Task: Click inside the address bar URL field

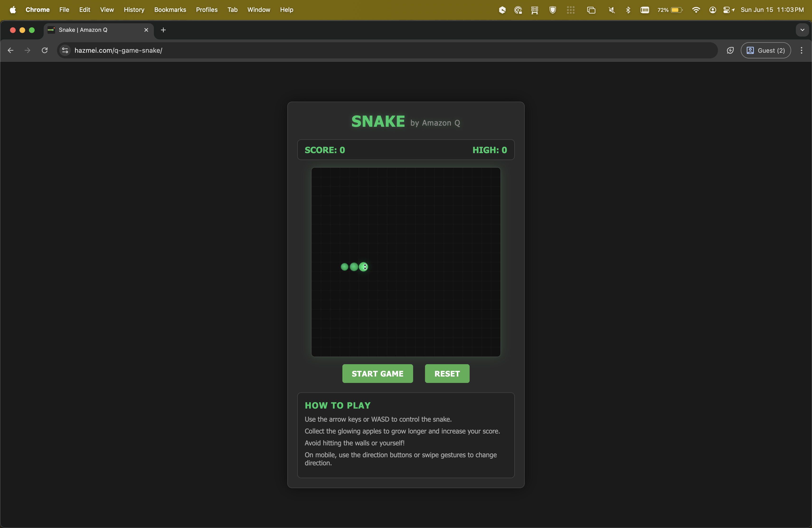Action: click(239, 51)
